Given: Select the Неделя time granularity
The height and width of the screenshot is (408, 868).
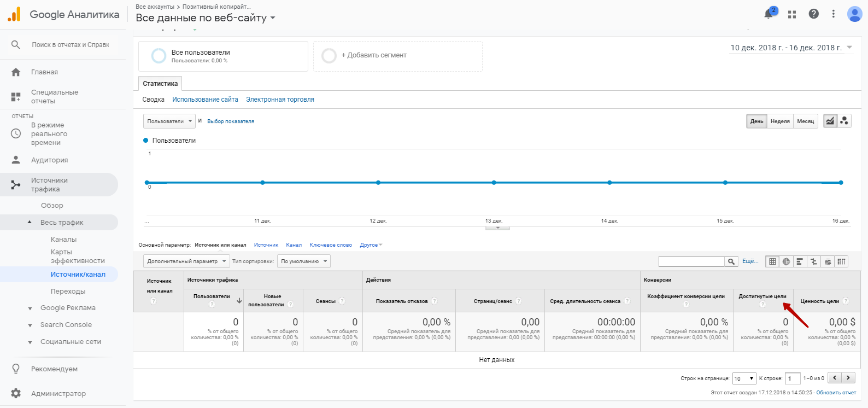Looking at the screenshot, I should [x=780, y=121].
